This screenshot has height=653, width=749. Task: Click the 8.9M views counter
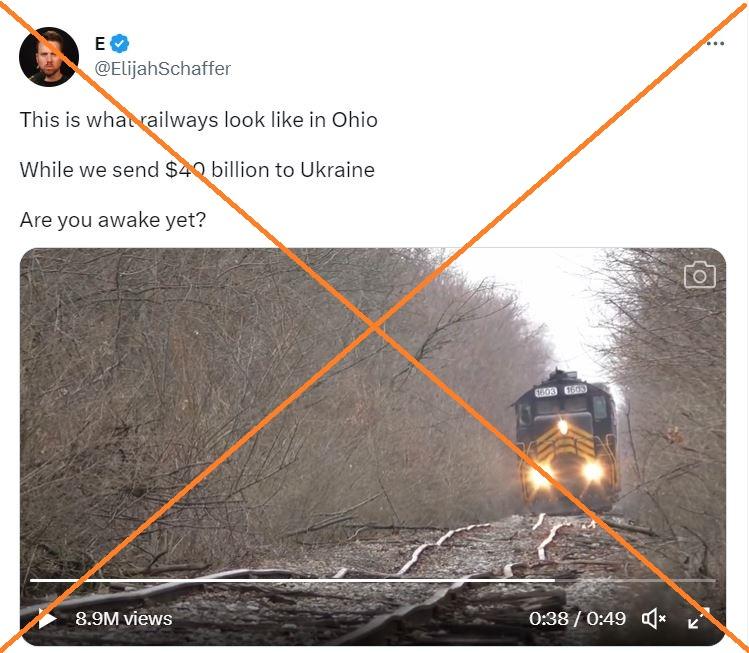click(x=124, y=619)
